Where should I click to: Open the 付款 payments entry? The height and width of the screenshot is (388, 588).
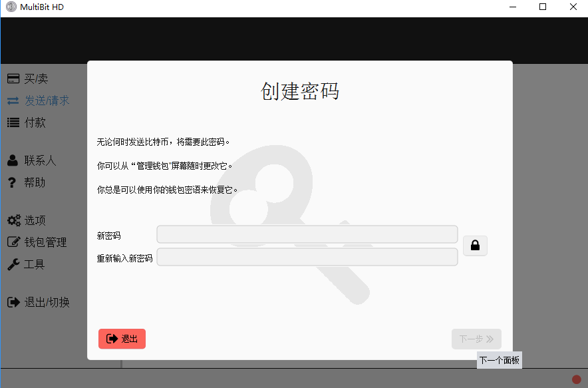pos(35,122)
